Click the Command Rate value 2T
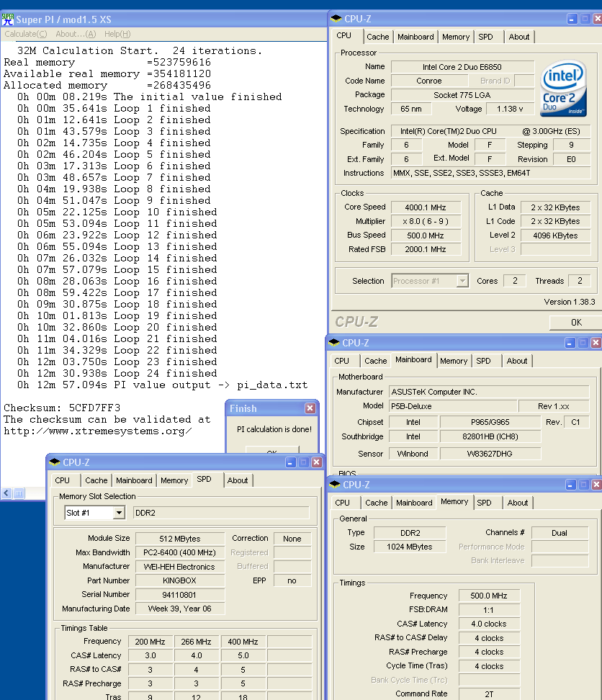This screenshot has height=700, width=602. pos(489,694)
